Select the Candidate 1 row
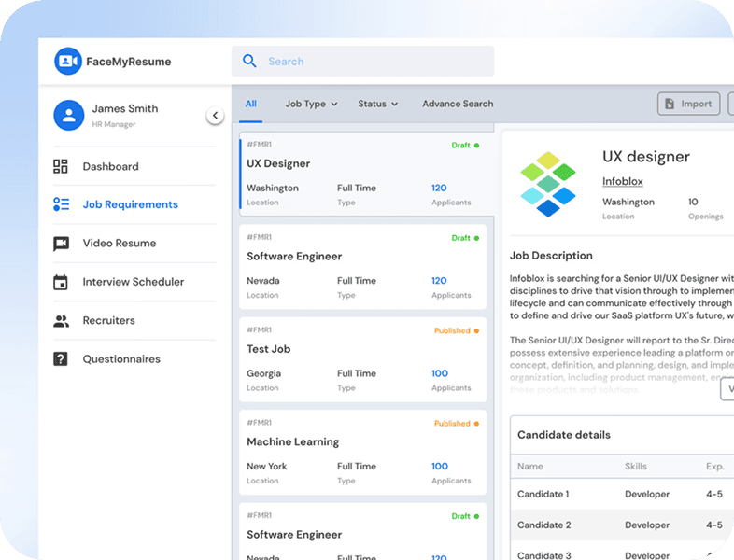The width and height of the screenshot is (734, 560). click(622, 494)
